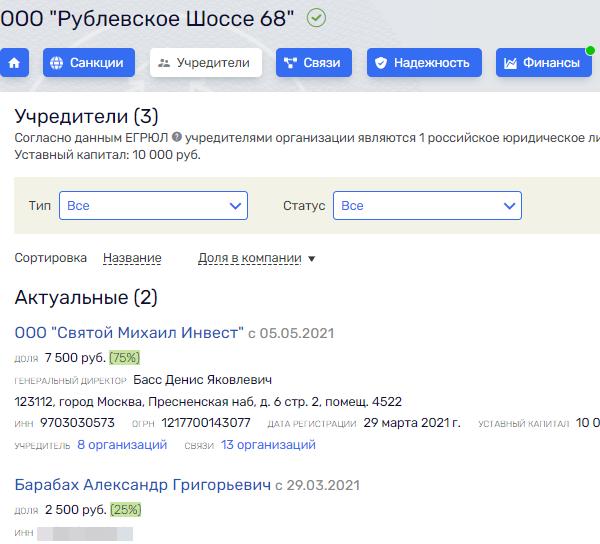
Task: Click INN value 9703030573
Action: click(x=77, y=423)
